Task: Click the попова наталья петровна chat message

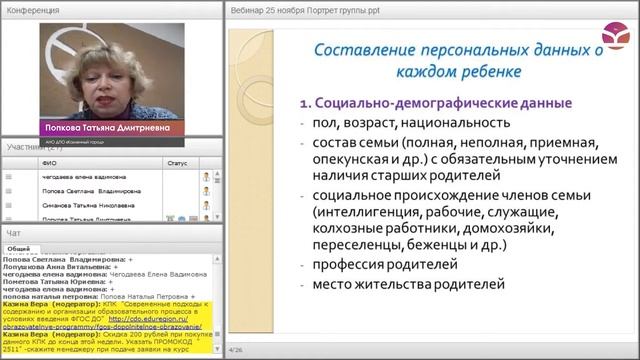Action: 99,297
